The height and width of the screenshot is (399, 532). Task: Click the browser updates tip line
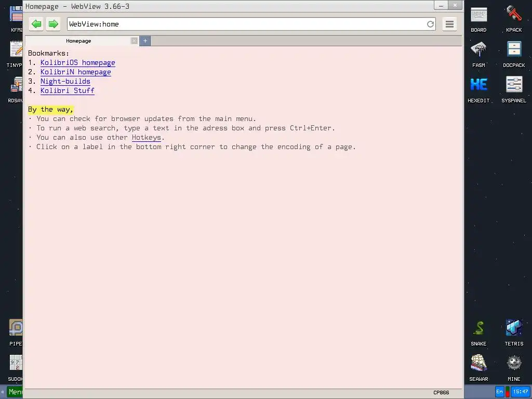(x=142, y=119)
